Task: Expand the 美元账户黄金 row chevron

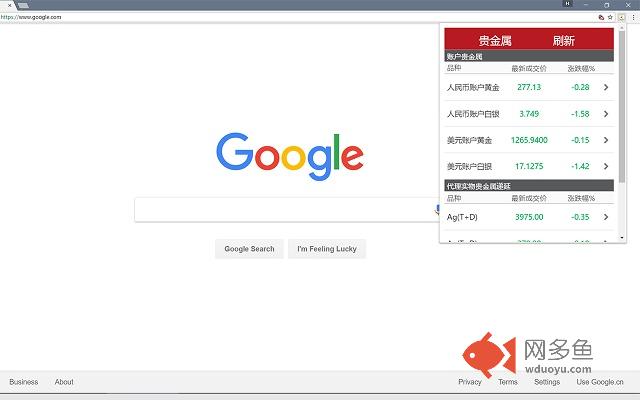Action: pos(606,140)
